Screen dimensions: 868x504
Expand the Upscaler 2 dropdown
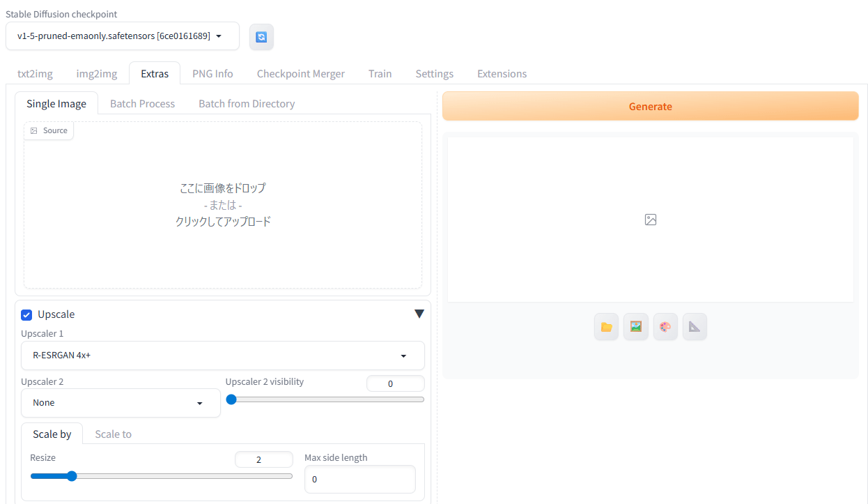pos(121,403)
